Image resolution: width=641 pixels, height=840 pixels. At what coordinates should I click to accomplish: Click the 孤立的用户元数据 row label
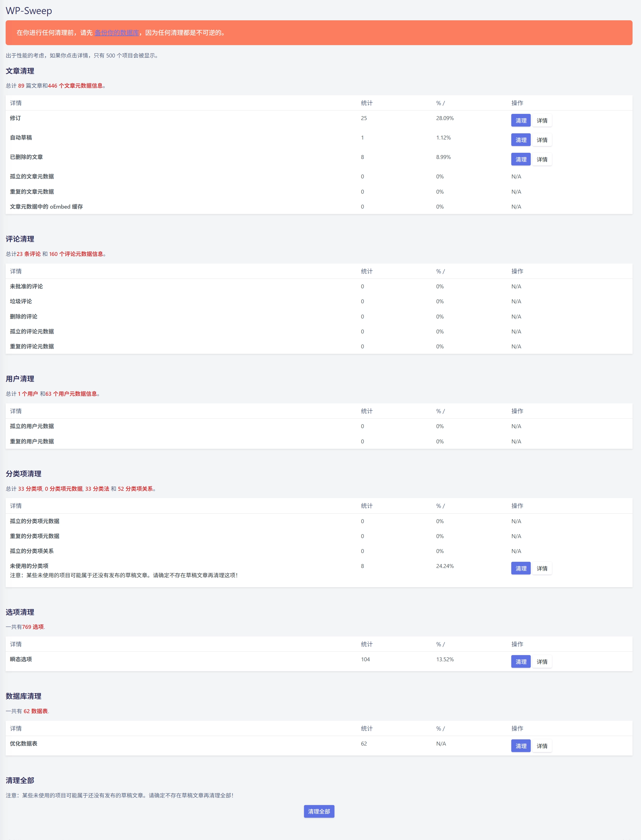(32, 426)
